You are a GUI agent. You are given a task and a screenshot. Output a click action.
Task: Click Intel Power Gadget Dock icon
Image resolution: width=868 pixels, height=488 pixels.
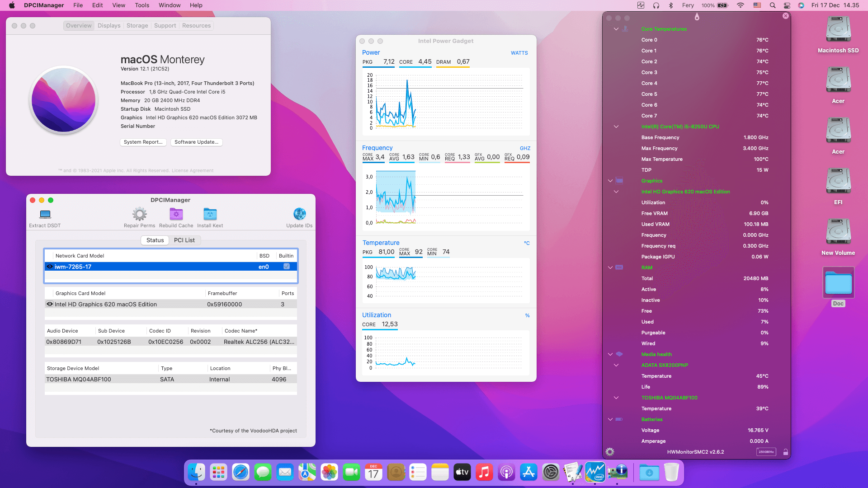(595, 473)
